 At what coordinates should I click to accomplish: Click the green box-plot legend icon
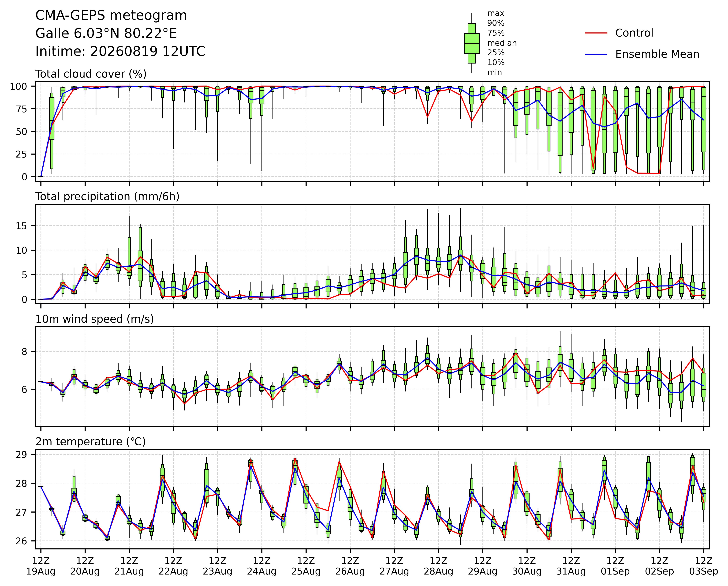click(472, 43)
